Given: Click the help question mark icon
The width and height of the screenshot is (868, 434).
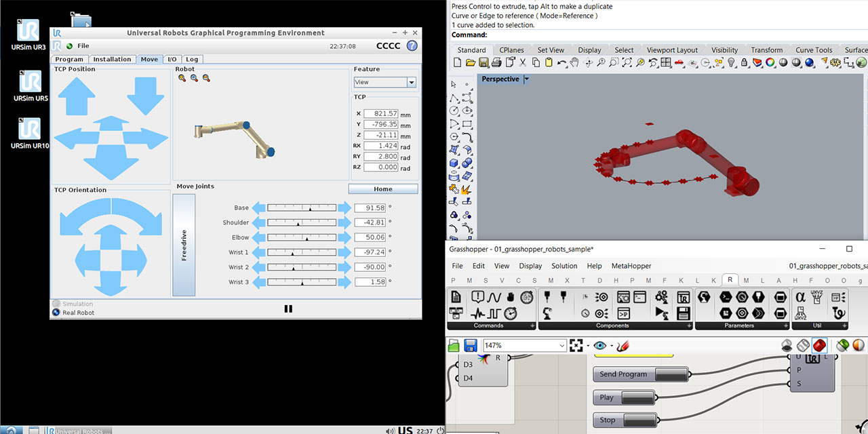Looking at the screenshot, I should pyautogui.click(x=412, y=46).
